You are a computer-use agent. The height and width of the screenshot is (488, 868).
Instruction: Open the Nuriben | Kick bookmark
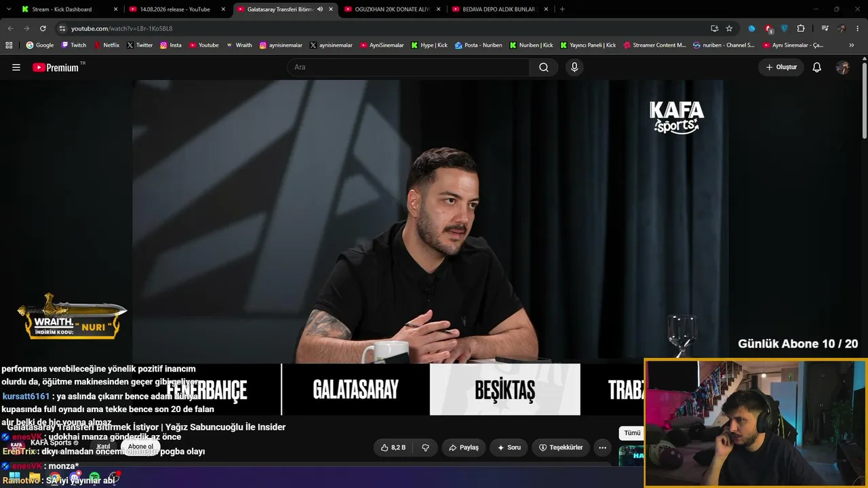tap(531, 45)
